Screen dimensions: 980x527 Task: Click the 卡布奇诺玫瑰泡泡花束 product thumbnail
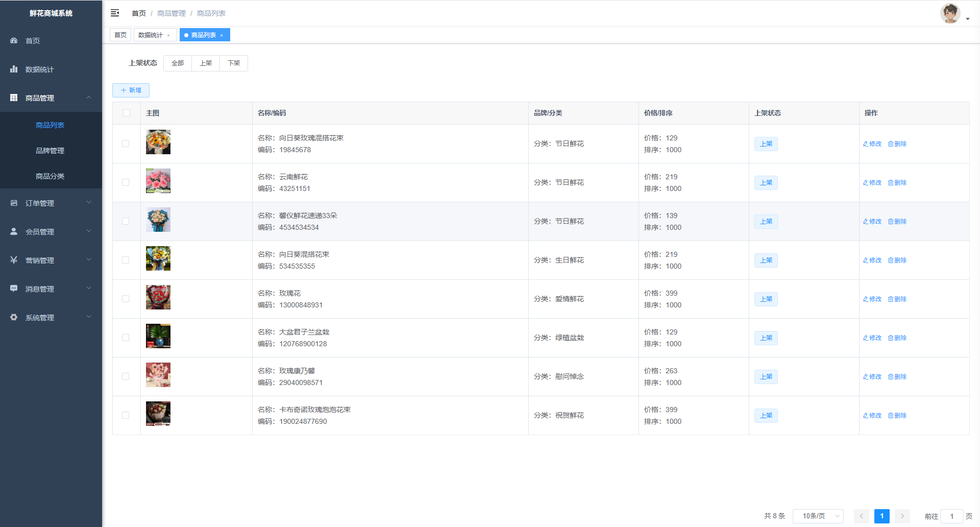pos(158,414)
